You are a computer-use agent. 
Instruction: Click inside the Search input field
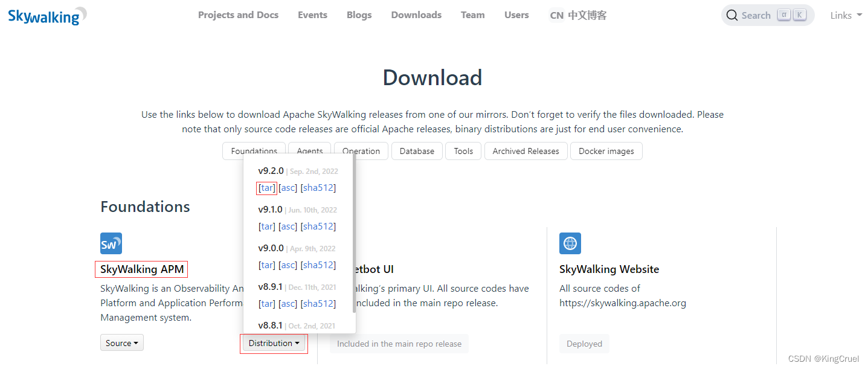[757, 14]
